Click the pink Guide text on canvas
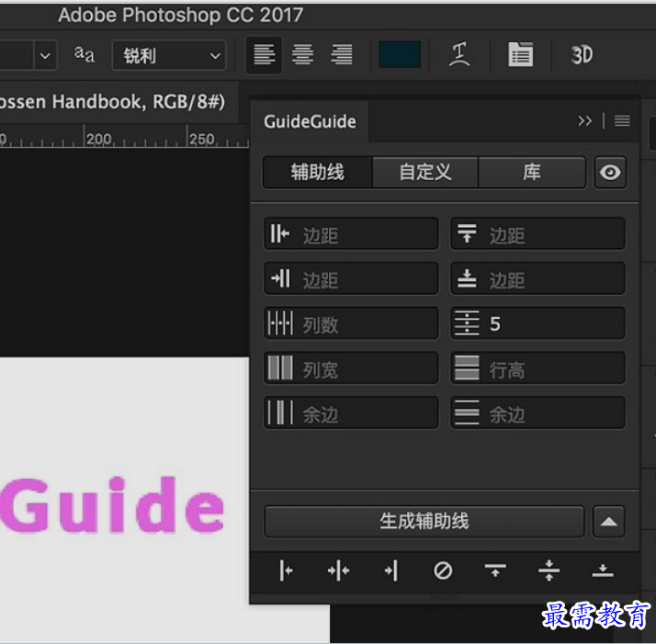This screenshot has width=656, height=644. pyautogui.click(x=112, y=505)
